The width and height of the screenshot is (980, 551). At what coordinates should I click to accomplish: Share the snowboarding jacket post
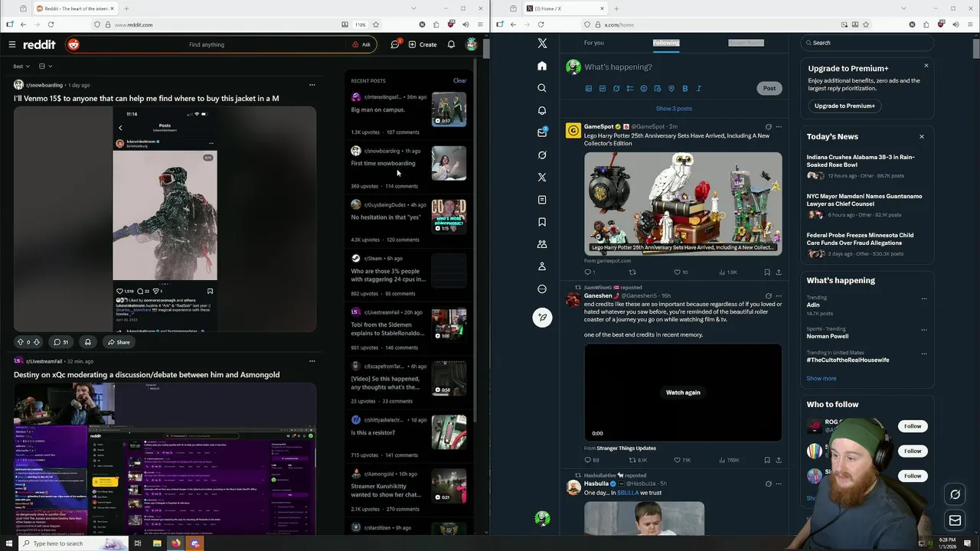119,342
